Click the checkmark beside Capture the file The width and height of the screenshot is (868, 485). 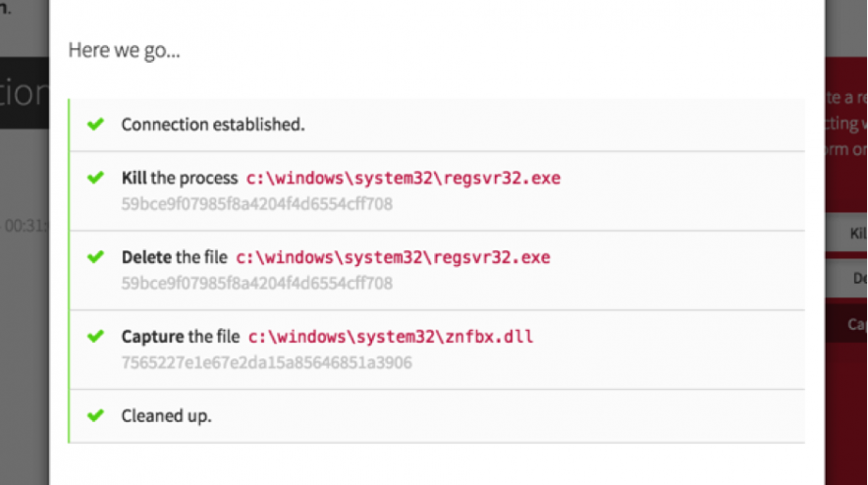(x=95, y=337)
